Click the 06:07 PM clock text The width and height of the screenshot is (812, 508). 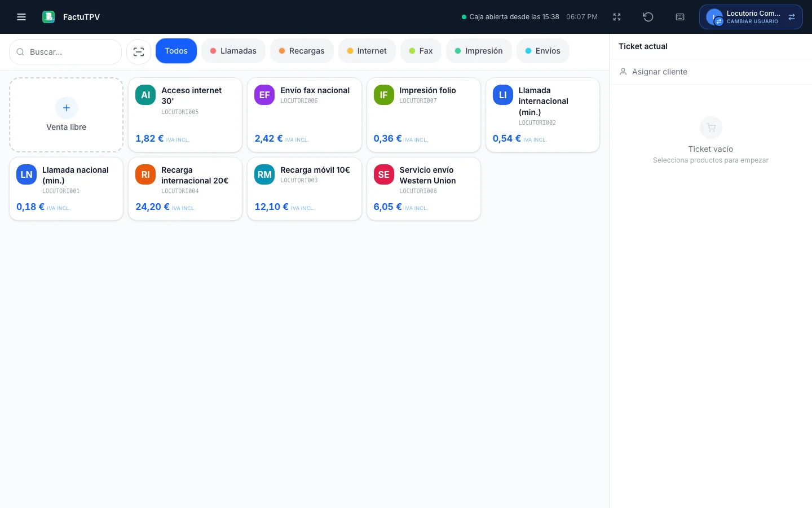[582, 17]
